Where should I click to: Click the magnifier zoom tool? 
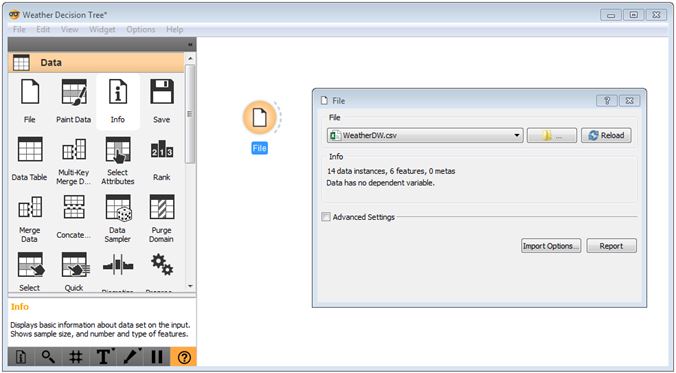tap(48, 357)
